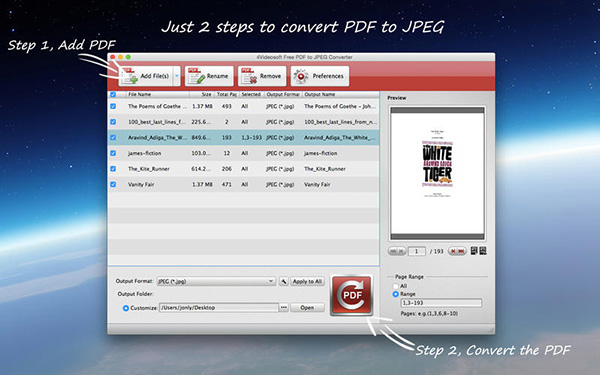Click the Output Format column header
Viewport: 600px width, 375px height.
[283, 94]
